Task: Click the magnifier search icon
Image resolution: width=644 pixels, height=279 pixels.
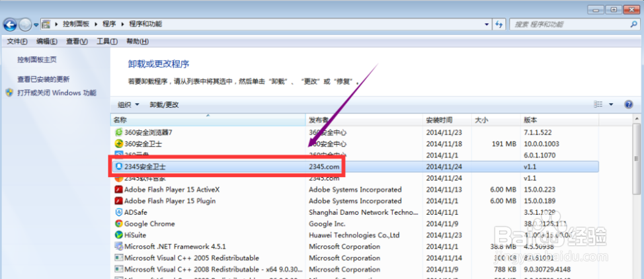Action: (633, 24)
